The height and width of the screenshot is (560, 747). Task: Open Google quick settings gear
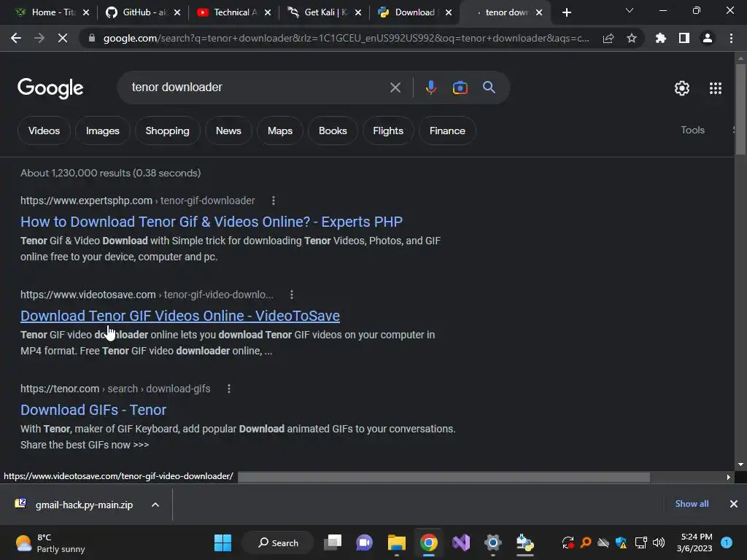(682, 88)
